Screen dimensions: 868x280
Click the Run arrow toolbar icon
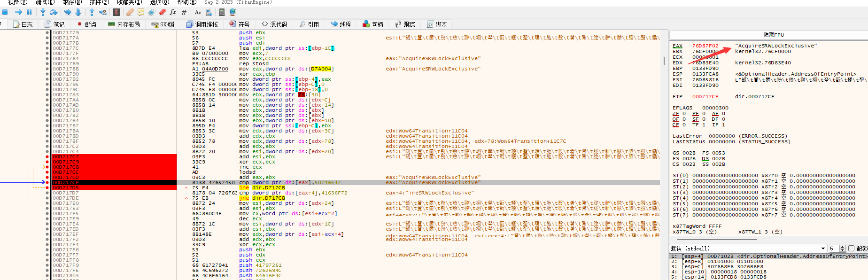point(18,12)
